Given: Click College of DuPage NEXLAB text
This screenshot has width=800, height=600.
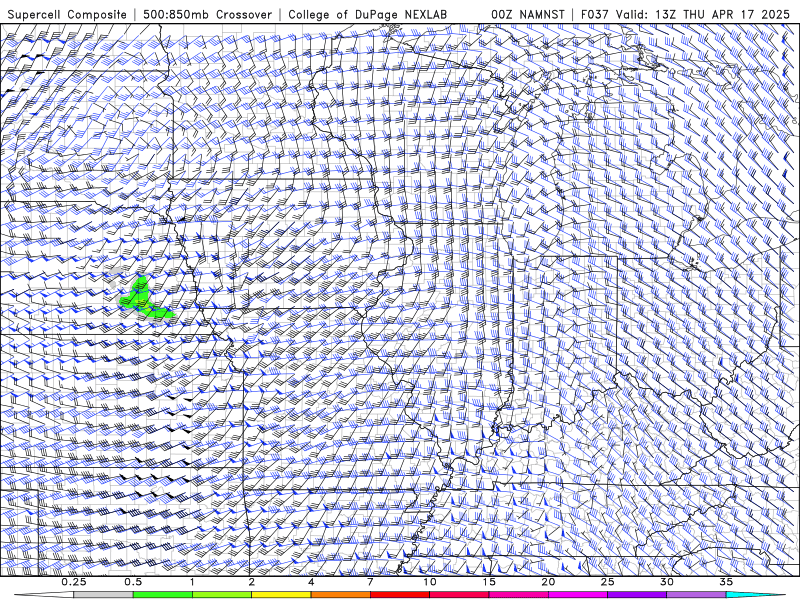Looking at the screenshot, I should [x=367, y=15].
